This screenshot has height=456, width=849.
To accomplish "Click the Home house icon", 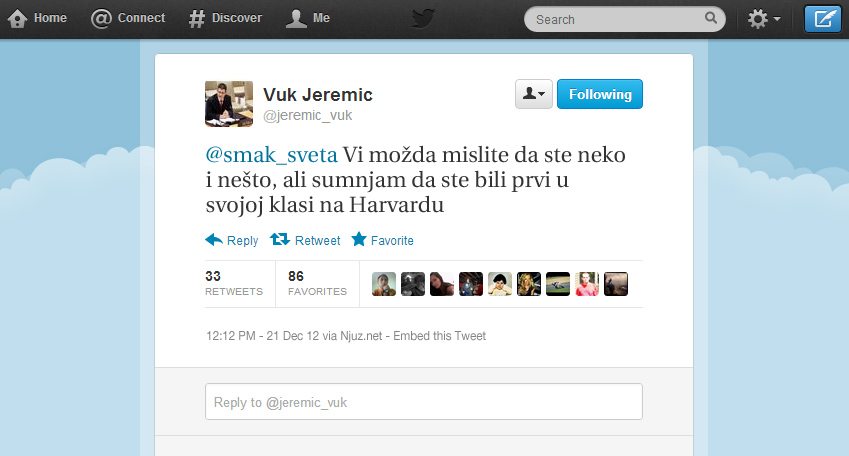I will point(17,18).
